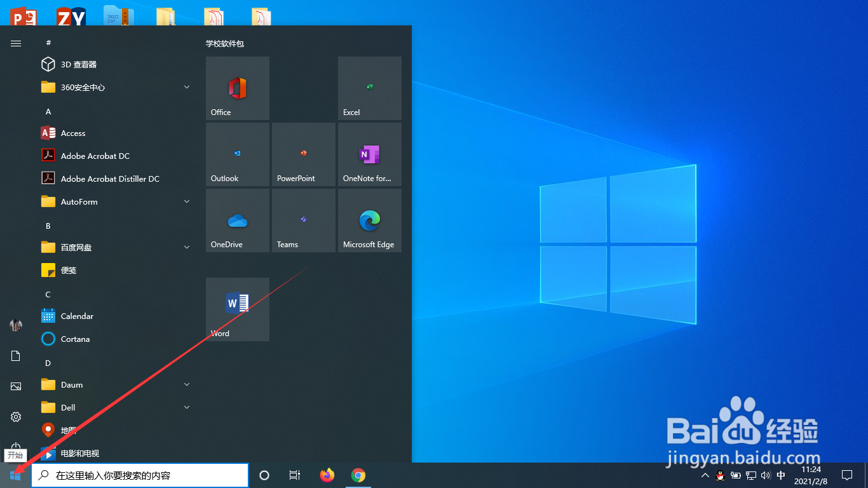Open Documents from Start left rail
The image size is (868, 488).
(x=16, y=356)
